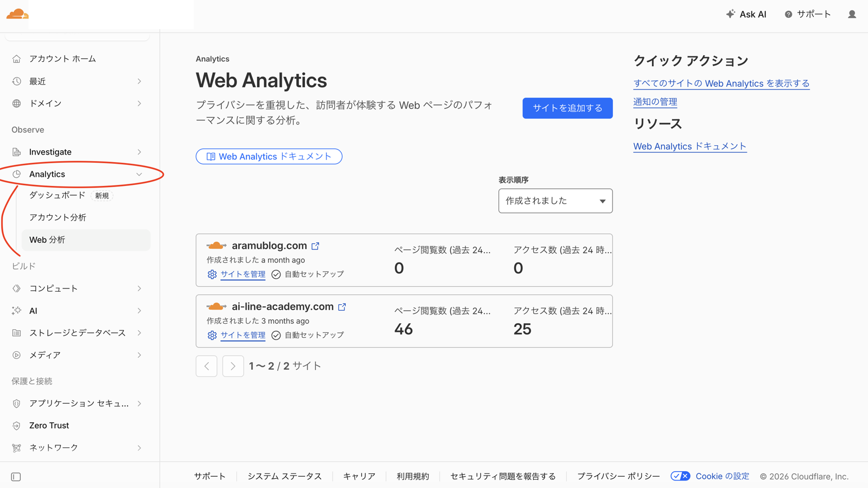Go to previous page of sites

tap(207, 367)
